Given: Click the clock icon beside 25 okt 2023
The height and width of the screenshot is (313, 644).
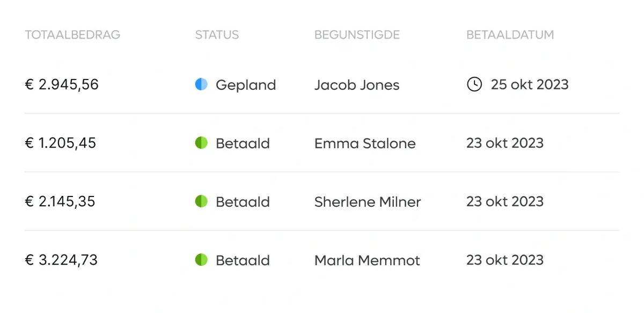Looking at the screenshot, I should 474,84.
